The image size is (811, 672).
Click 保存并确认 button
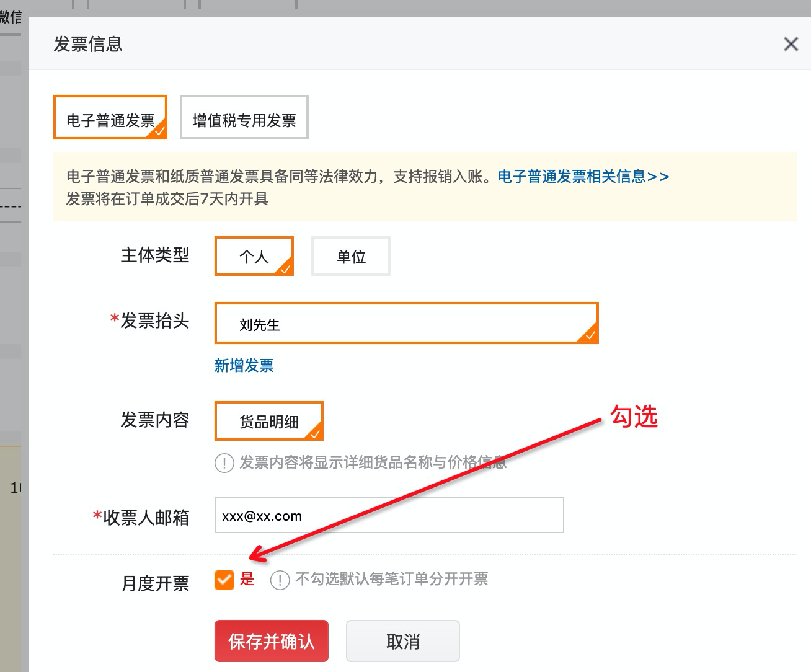(272, 641)
